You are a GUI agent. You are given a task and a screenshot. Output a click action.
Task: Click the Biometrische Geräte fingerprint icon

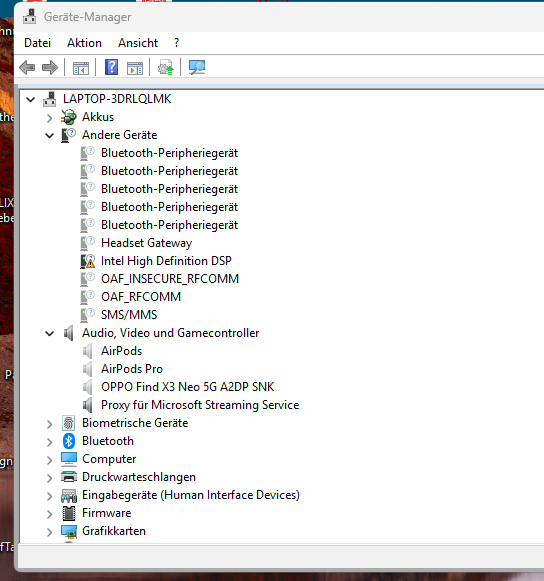tap(69, 423)
